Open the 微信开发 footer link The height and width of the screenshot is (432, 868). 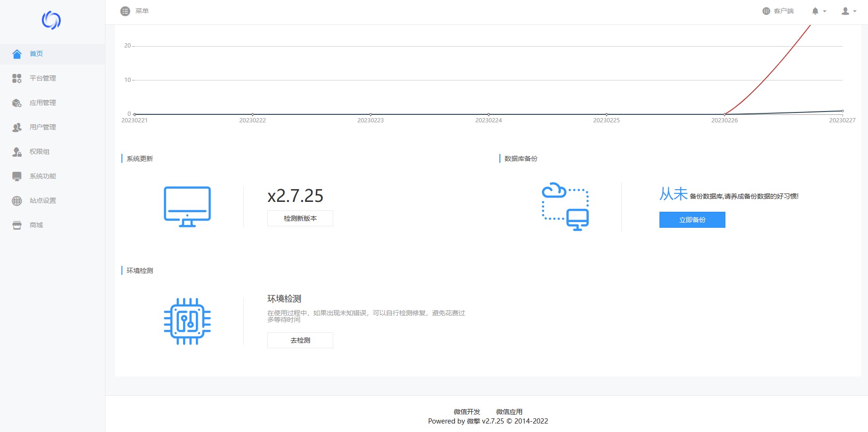(466, 412)
